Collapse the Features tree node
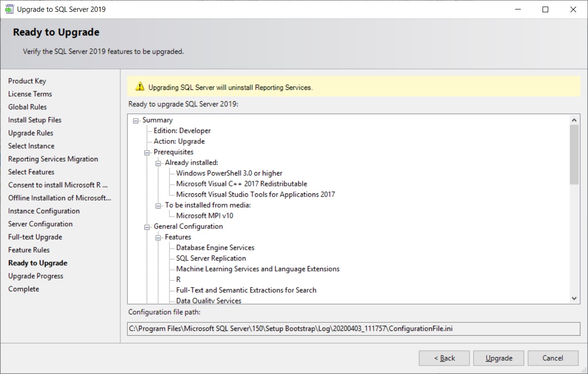 (159, 237)
